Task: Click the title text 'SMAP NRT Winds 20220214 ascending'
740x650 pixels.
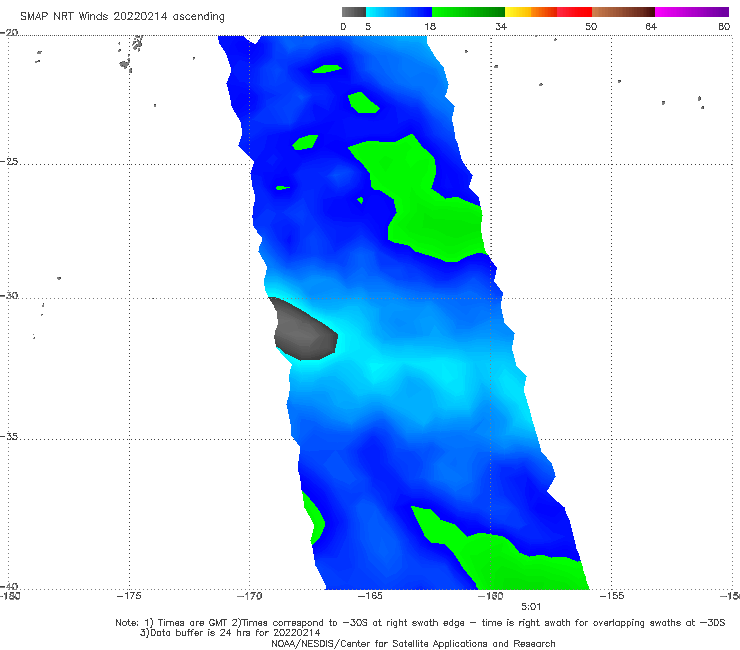Action: pyautogui.click(x=122, y=17)
